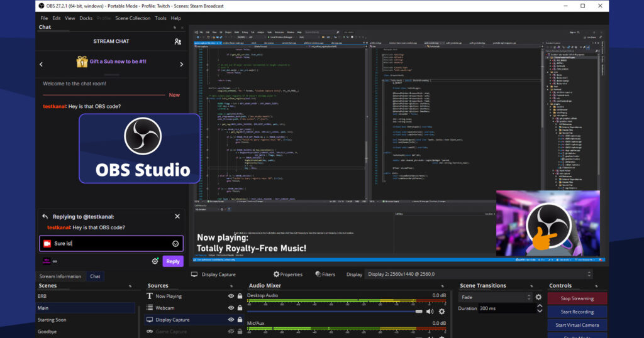Open chat settings gear next to Reply
Image resolution: width=644 pixels, height=338 pixels.
coord(155,261)
